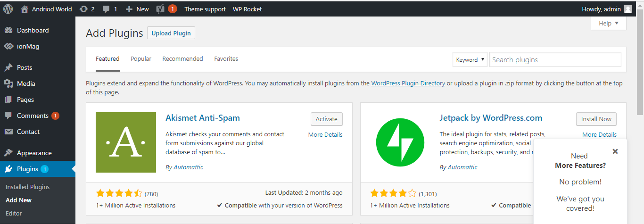This screenshot has width=644, height=224.
Task: Open Akismet Anti-Spam plugin logo
Action: pos(126,142)
